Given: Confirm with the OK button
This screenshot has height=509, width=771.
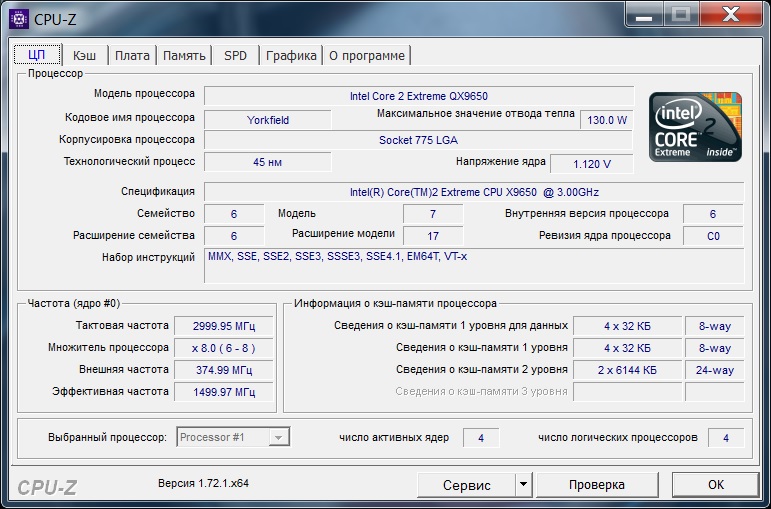Looking at the screenshot, I should [715, 485].
